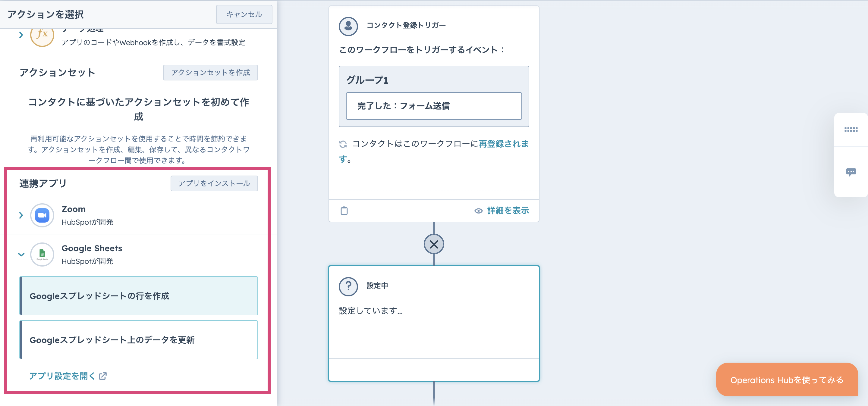Click the re-enrollment refresh icon
Viewport: 868px width, 406px height.
(343, 144)
